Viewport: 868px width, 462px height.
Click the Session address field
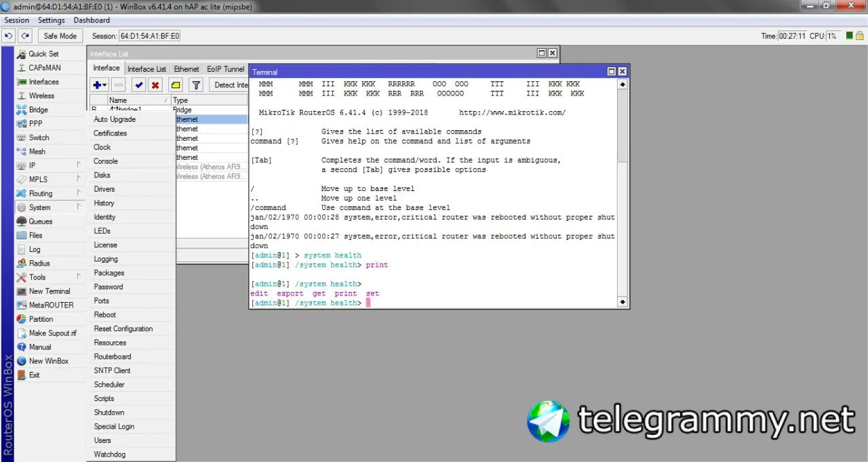tap(150, 36)
